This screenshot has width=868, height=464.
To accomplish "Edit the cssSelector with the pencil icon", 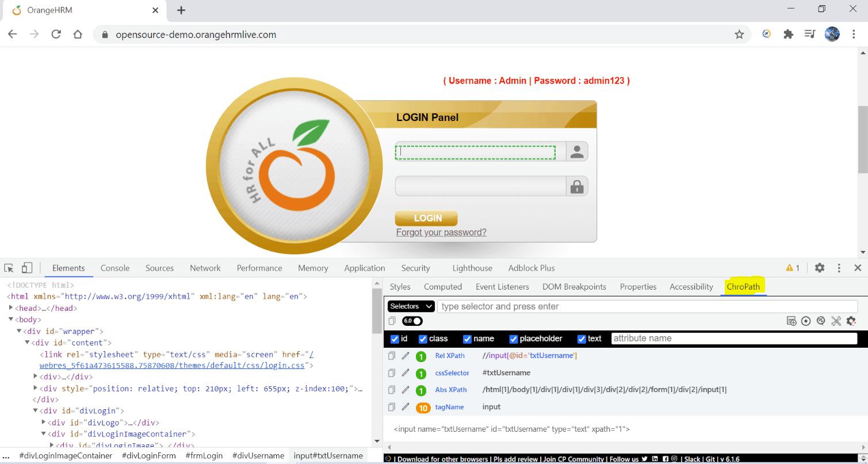I will coord(406,372).
